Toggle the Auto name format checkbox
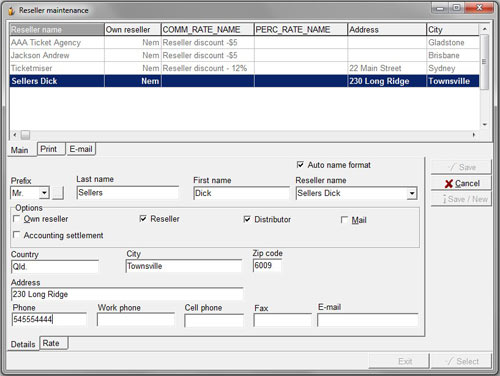 tap(300, 165)
